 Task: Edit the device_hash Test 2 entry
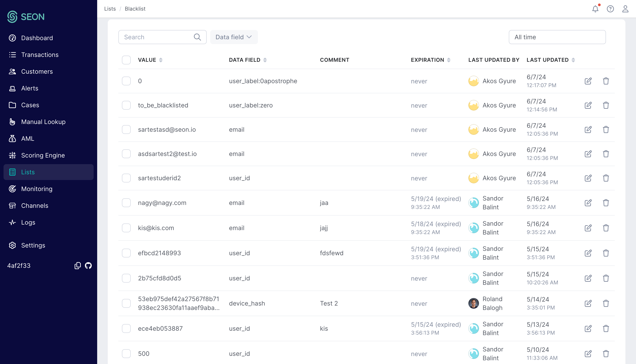click(588, 303)
